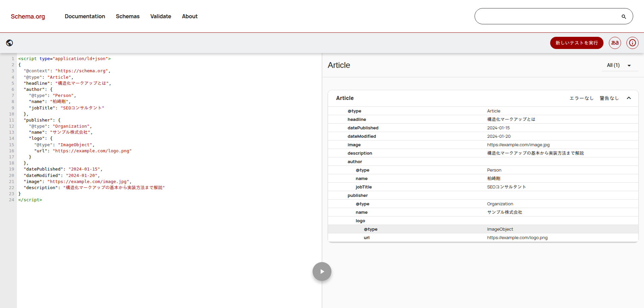Click the image URL value row
The width and height of the screenshot is (644, 308).
tap(518, 145)
